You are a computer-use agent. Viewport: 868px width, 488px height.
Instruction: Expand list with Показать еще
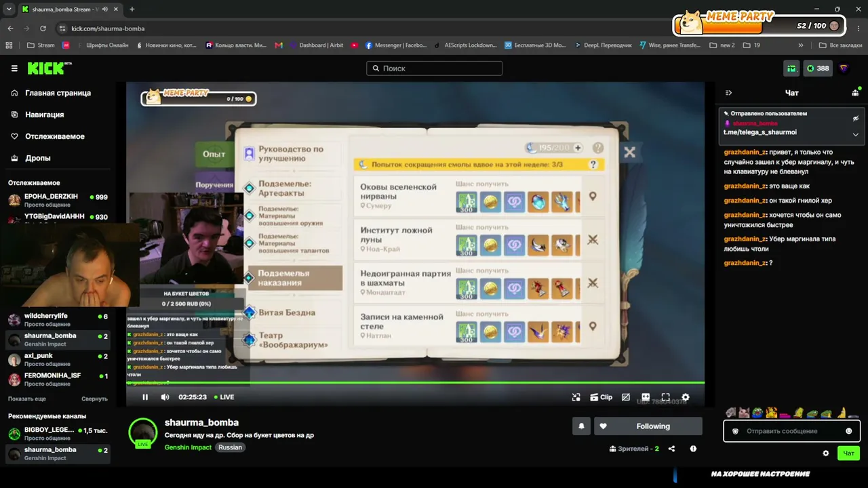pyautogui.click(x=27, y=399)
